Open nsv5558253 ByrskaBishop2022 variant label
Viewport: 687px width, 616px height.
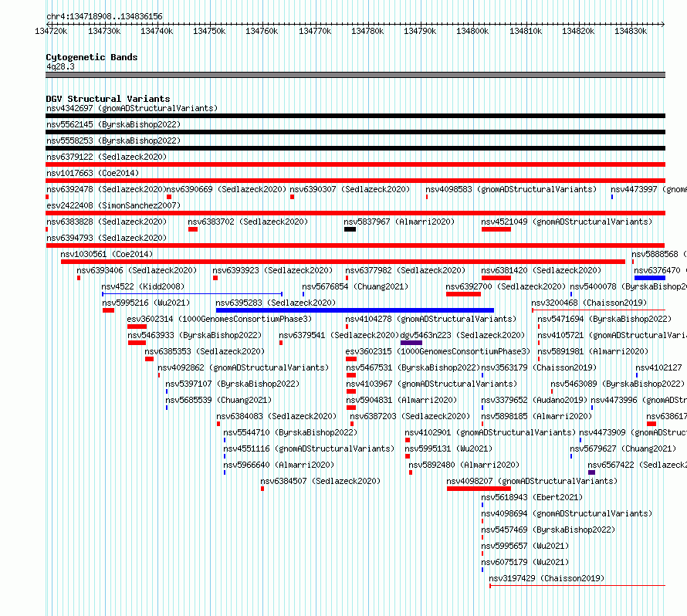[113, 140]
